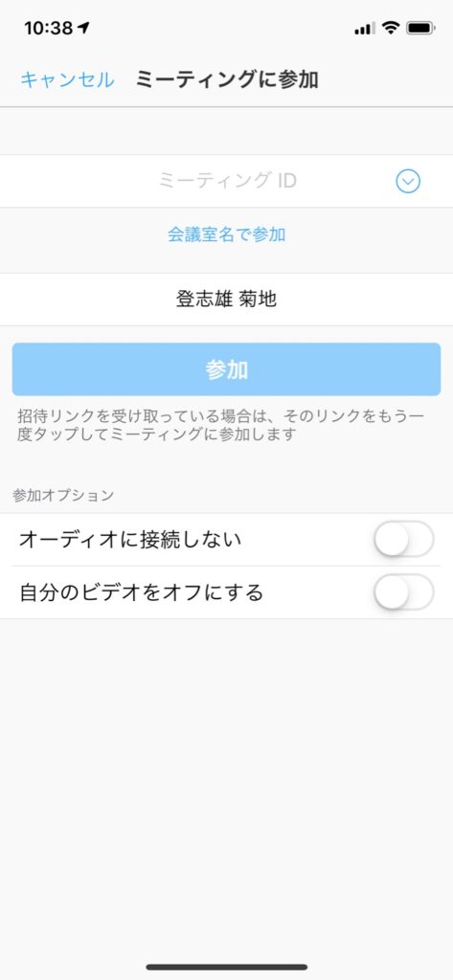Tap the cellular signal bars icon
The width and height of the screenshot is (453, 980).
tap(365, 28)
